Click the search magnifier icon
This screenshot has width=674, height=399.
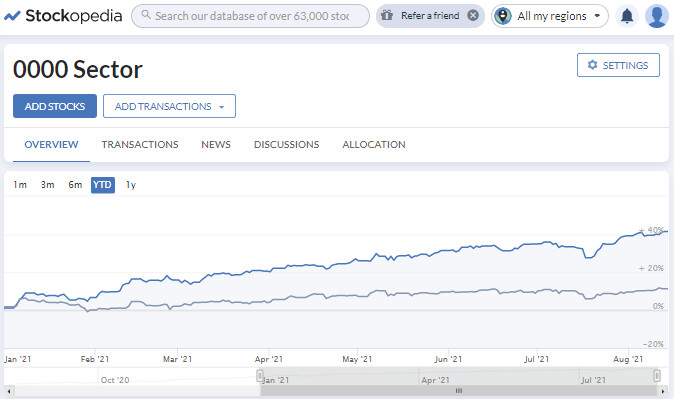(x=146, y=15)
